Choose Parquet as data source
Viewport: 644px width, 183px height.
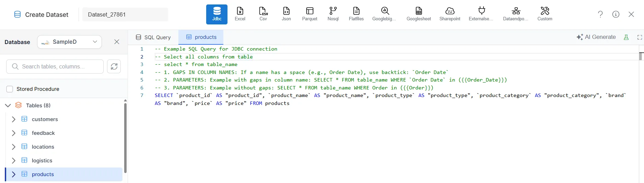(x=309, y=14)
